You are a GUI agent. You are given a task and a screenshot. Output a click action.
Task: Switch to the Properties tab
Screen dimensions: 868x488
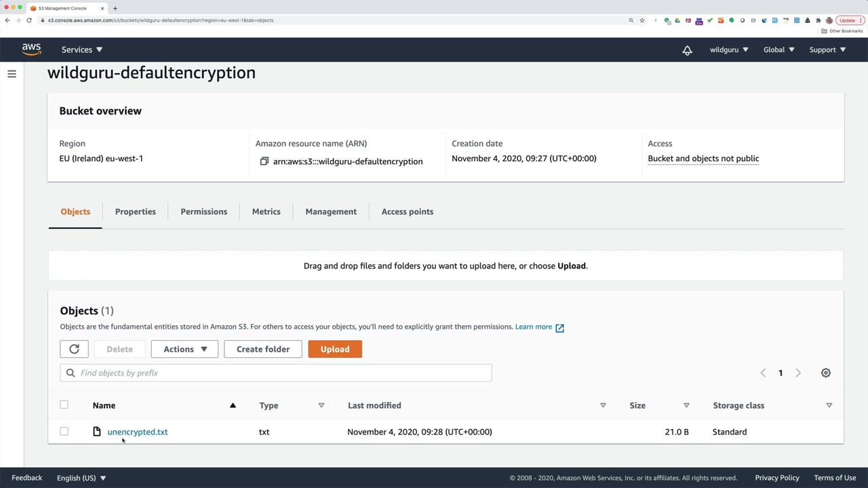click(x=136, y=211)
